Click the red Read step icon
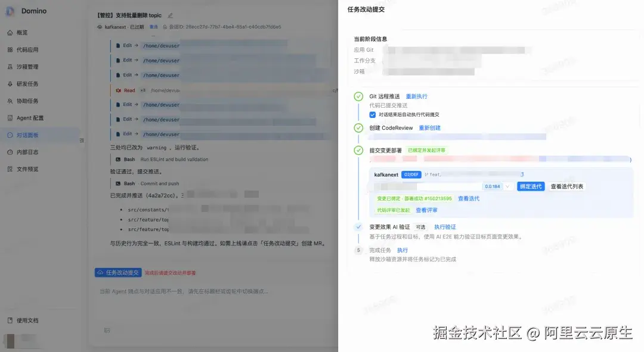644x352 pixels. click(118, 91)
